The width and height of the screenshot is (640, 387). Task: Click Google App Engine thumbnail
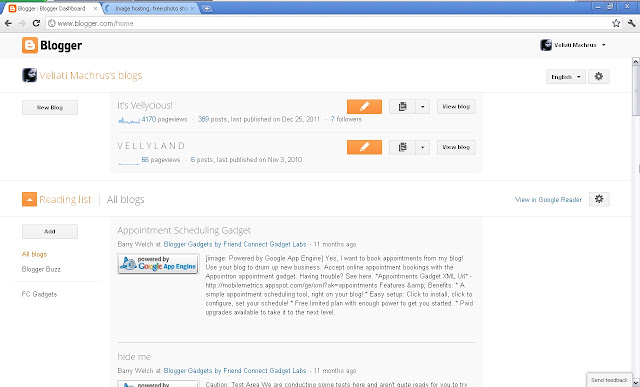tap(158, 264)
